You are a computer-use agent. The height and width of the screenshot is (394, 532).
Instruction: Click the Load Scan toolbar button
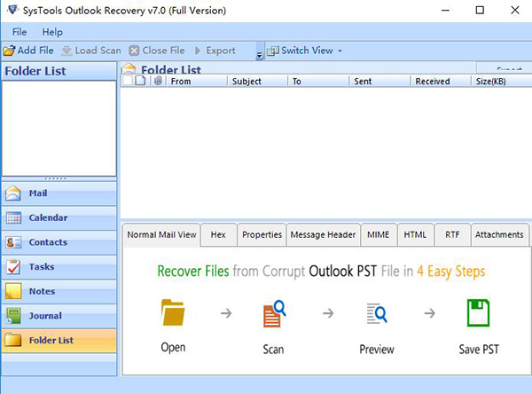91,51
